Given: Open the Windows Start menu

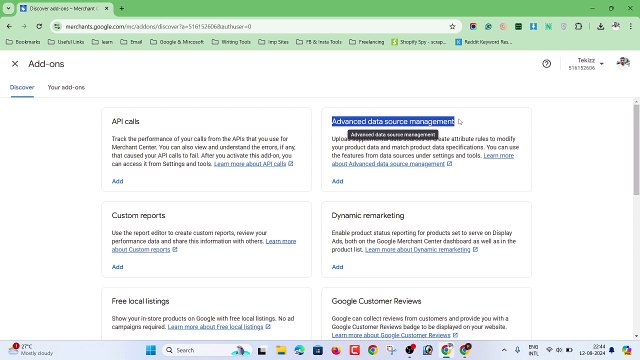Looking at the screenshot, I should 151,350.
